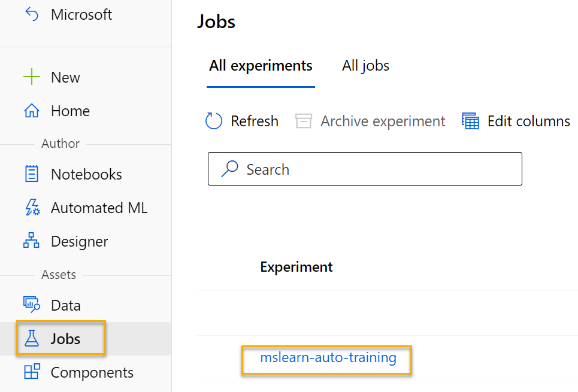Select New in the sidebar
This screenshot has height=392, width=578.
65,77
